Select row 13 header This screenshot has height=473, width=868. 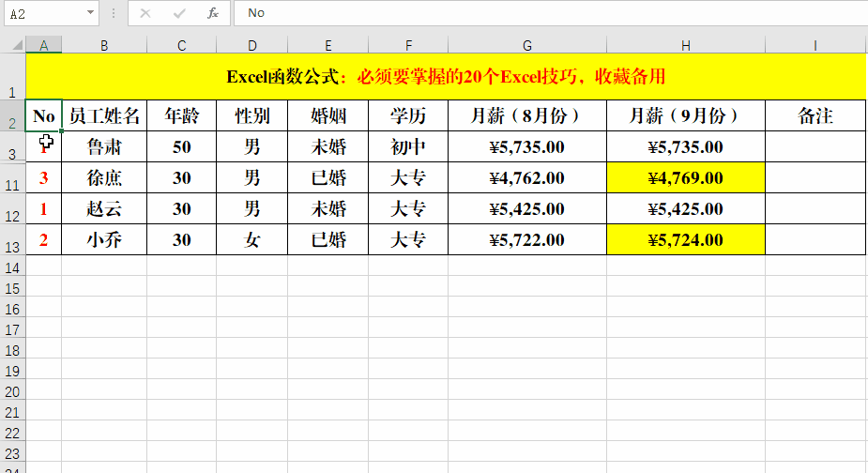point(12,240)
